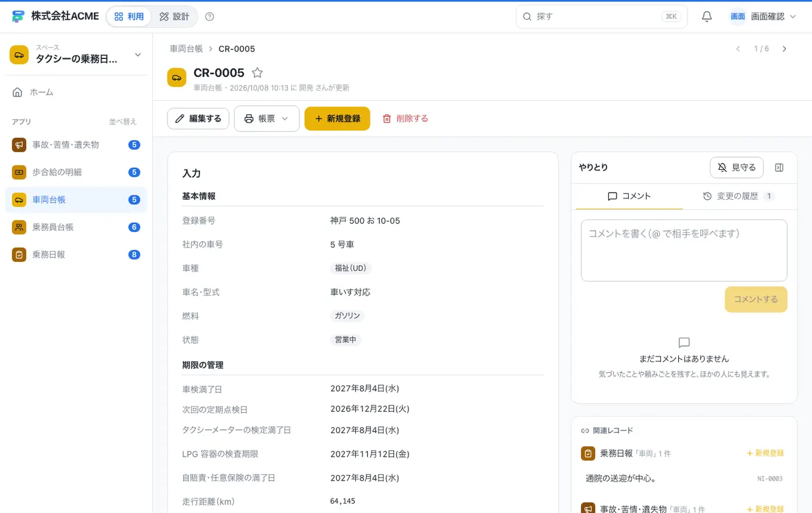Click the 事故・苦情・遺失物 megaphone icon

19,145
